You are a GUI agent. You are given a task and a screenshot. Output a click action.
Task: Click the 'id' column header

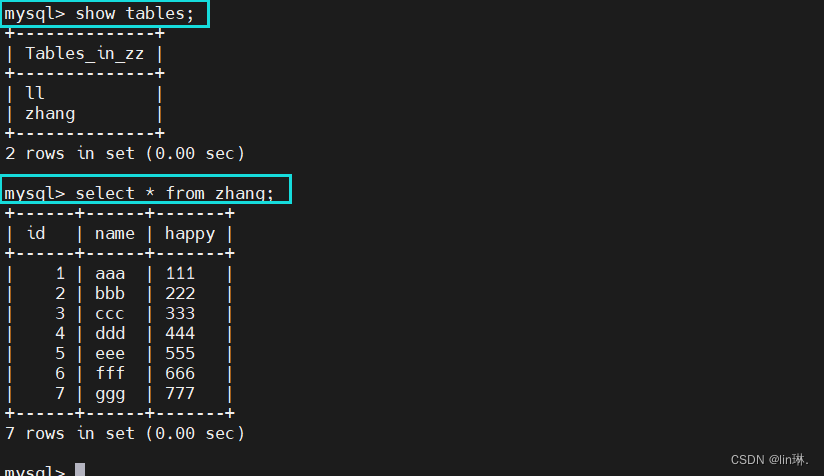(x=36, y=233)
